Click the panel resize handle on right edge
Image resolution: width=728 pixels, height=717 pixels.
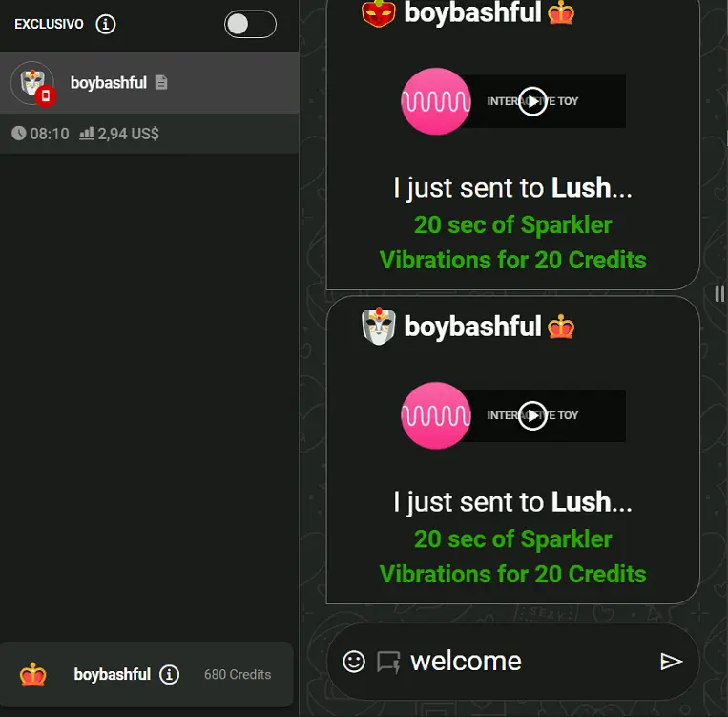719,294
